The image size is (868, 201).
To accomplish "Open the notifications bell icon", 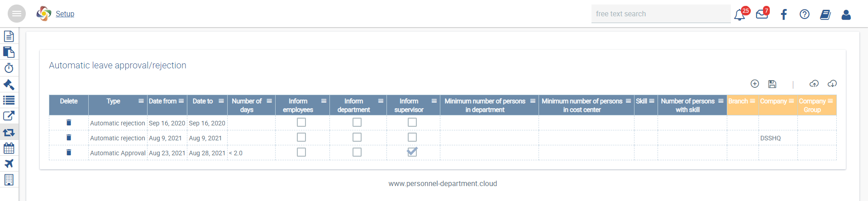I will (739, 14).
